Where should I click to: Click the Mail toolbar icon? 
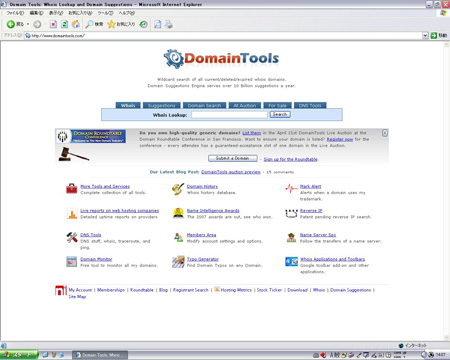click(x=158, y=24)
